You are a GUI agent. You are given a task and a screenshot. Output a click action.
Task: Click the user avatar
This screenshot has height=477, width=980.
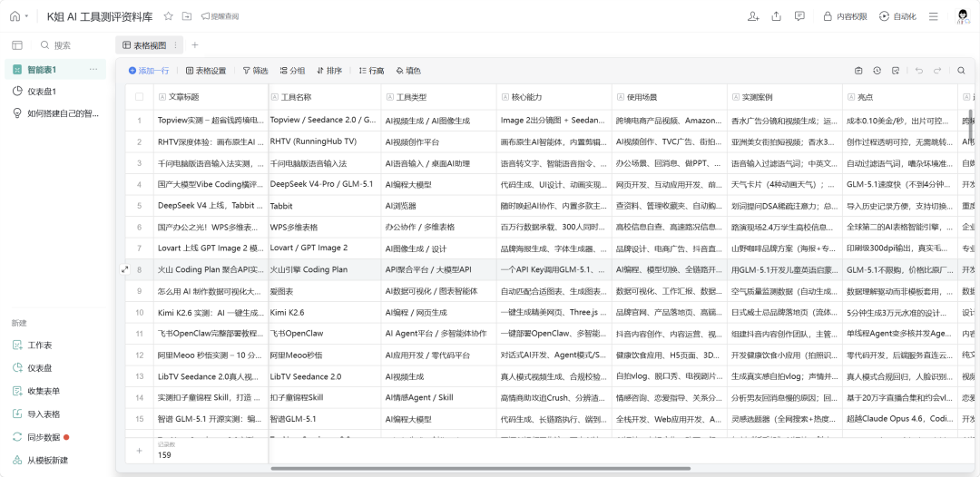tap(963, 17)
